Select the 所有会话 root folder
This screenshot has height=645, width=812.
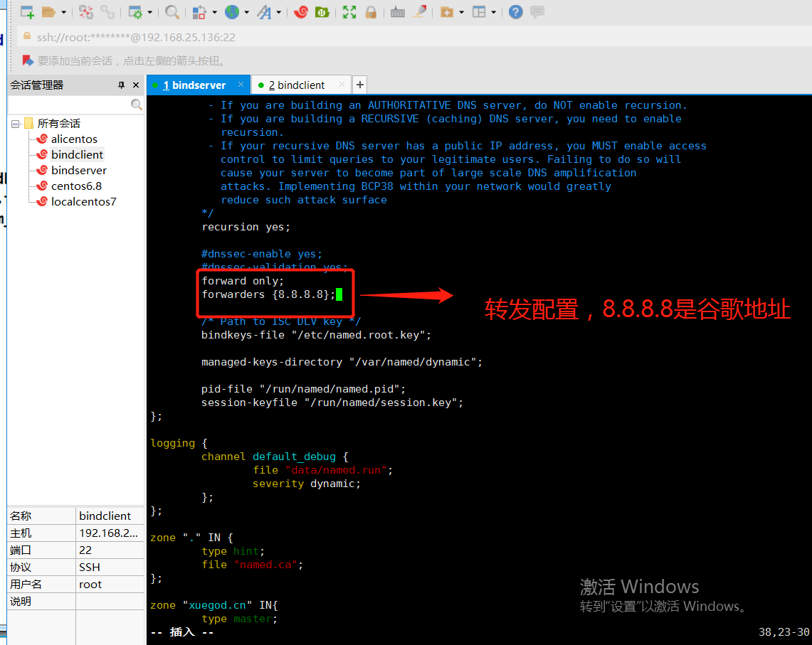(x=58, y=123)
